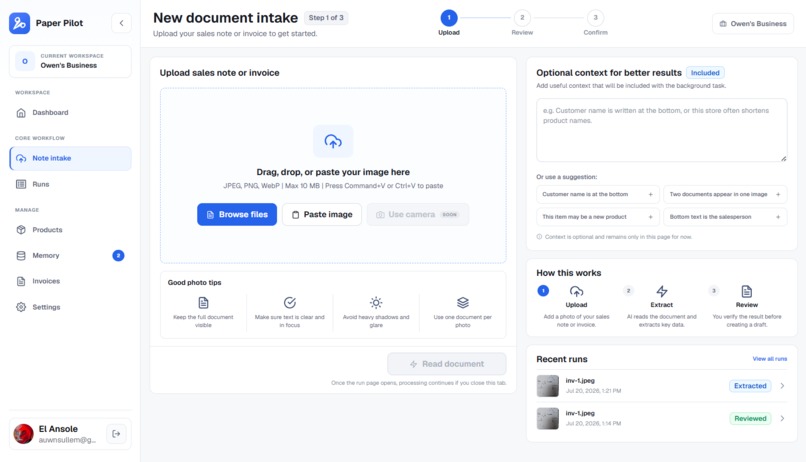The height and width of the screenshot is (462, 806).
Task: Click the Upload icon in How this works
Action: click(x=576, y=291)
